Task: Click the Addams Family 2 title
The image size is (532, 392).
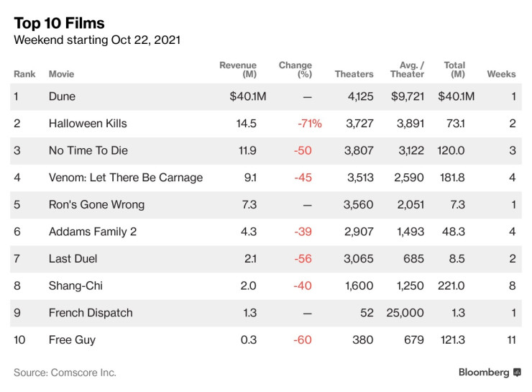Action: pos(93,232)
